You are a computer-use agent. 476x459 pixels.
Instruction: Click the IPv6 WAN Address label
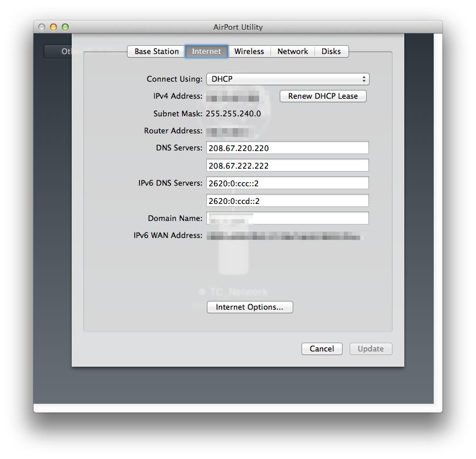pyautogui.click(x=168, y=235)
